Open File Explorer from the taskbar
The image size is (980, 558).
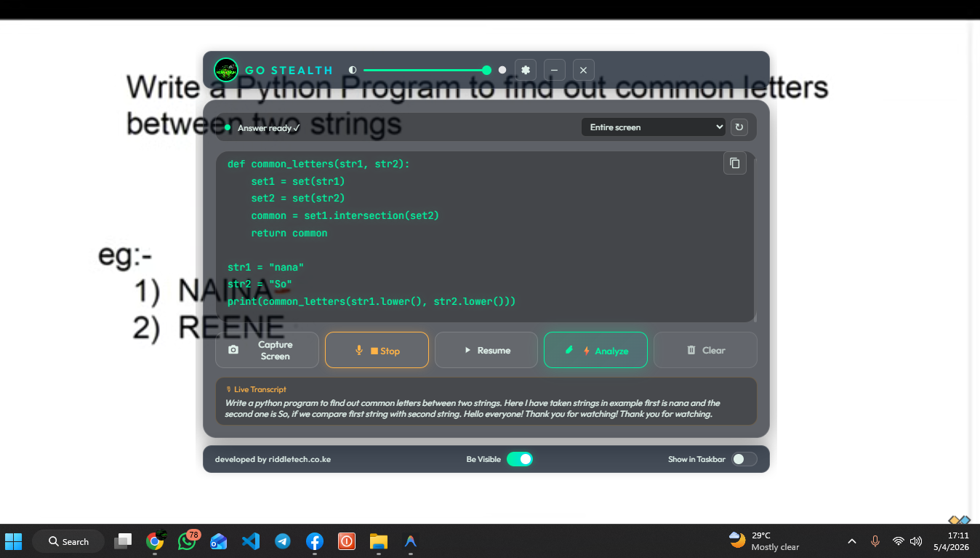379,541
